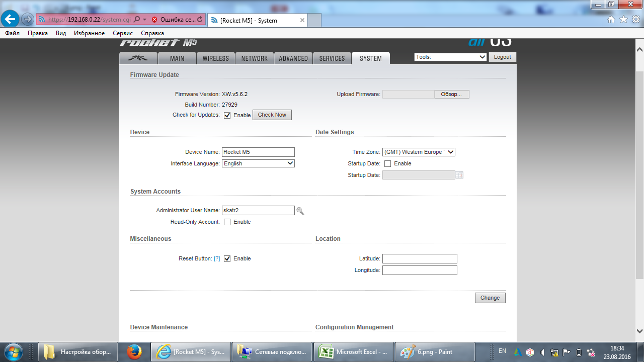The height and width of the screenshot is (362, 644).
Task: Open browser Home icon
Action: coord(611,20)
